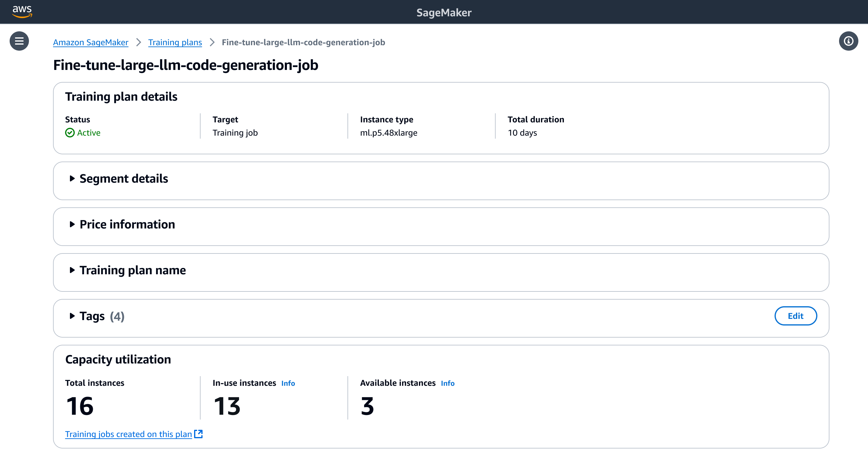Expand the Tags section disclosure triangle

72,316
